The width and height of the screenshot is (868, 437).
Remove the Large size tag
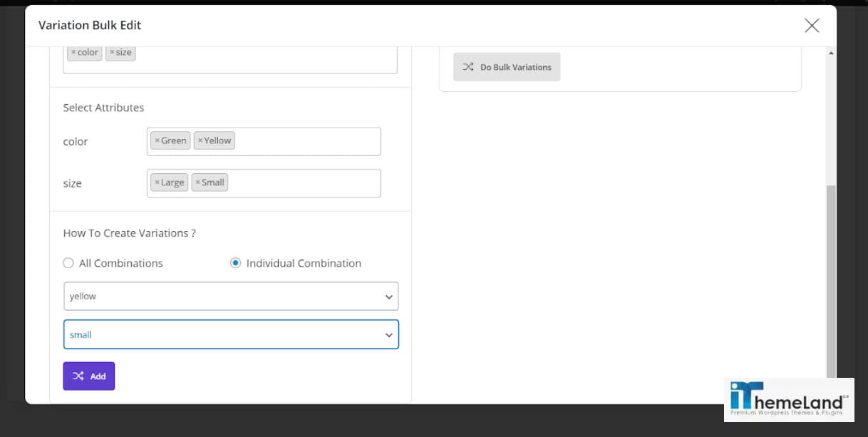point(157,182)
